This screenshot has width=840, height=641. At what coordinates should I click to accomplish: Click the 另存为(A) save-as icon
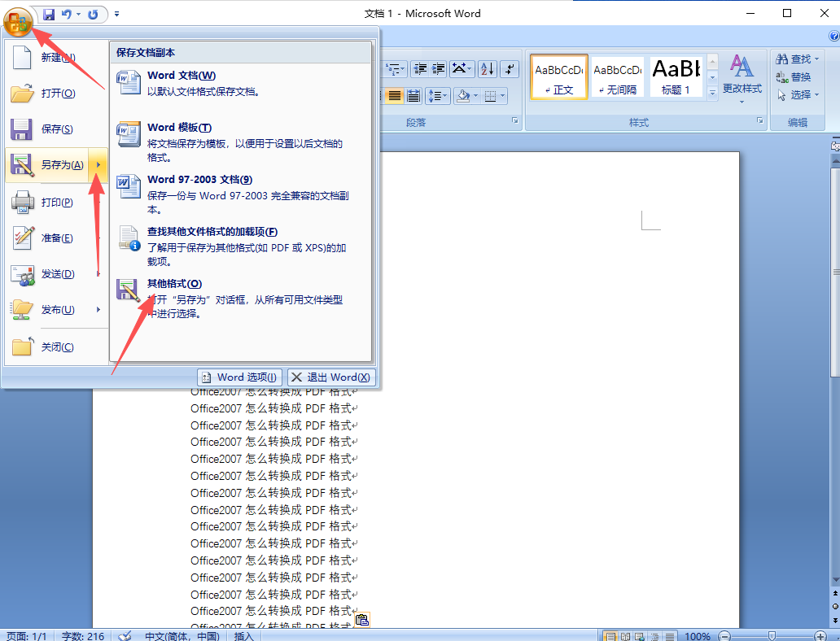point(22,165)
